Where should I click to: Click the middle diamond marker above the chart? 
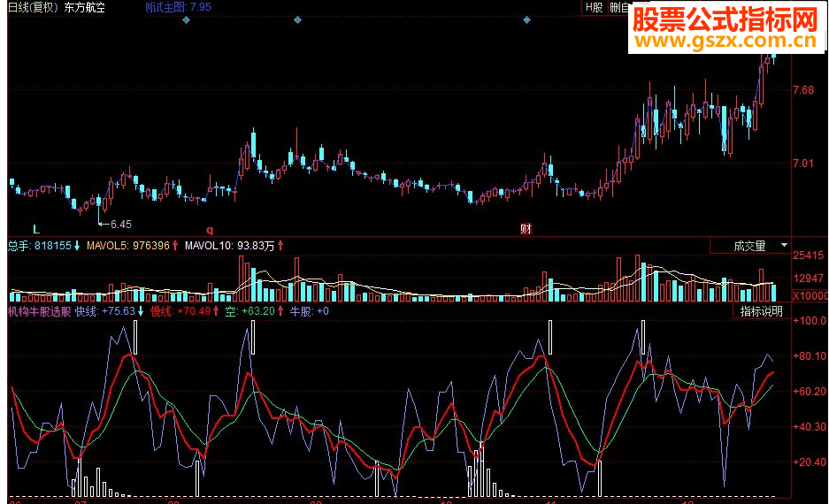click(297, 20)
